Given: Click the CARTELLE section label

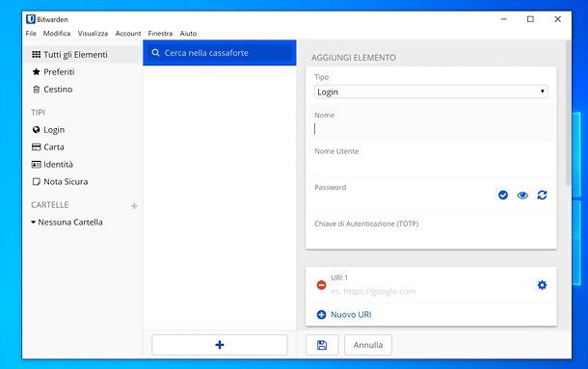Looking at the screenshot, I should 49,205.
